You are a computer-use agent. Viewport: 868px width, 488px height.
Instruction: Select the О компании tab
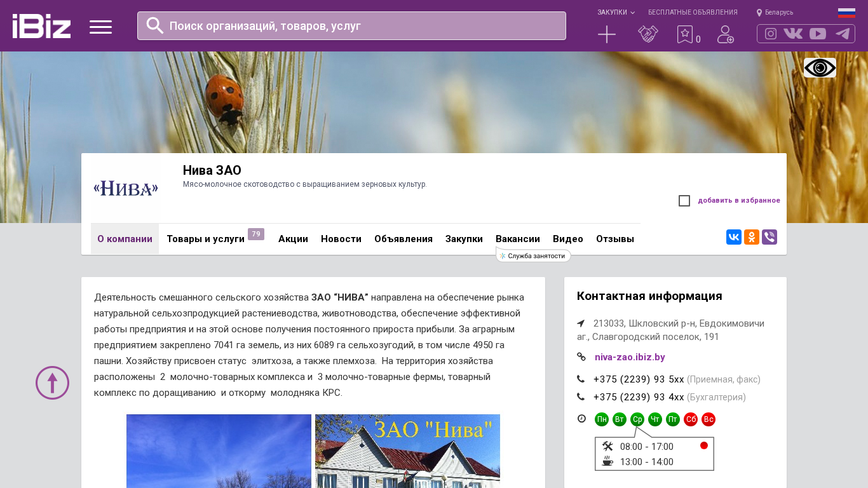point(125,239)
